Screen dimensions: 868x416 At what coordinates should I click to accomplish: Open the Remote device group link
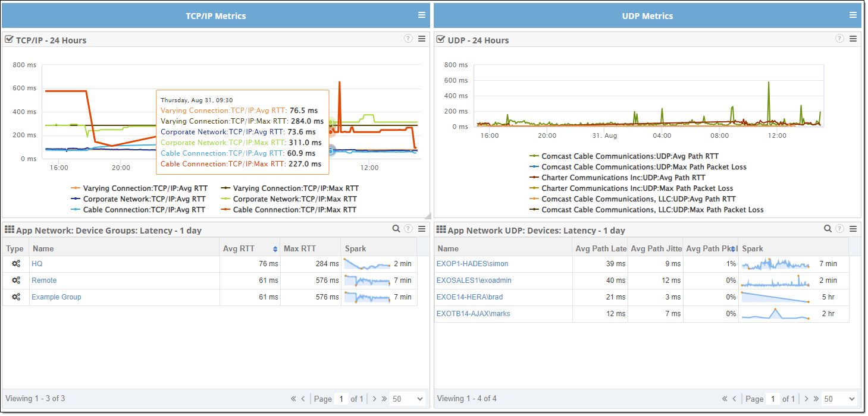(44, 281)
